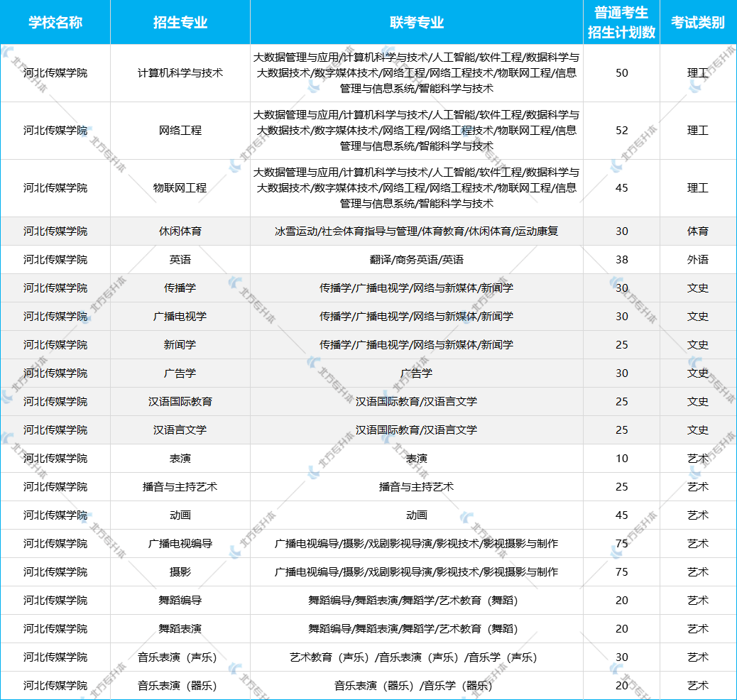Click 表演 in the 联考专业 column
This screenshot has width=737, height=700.
(x=417, y=459)
